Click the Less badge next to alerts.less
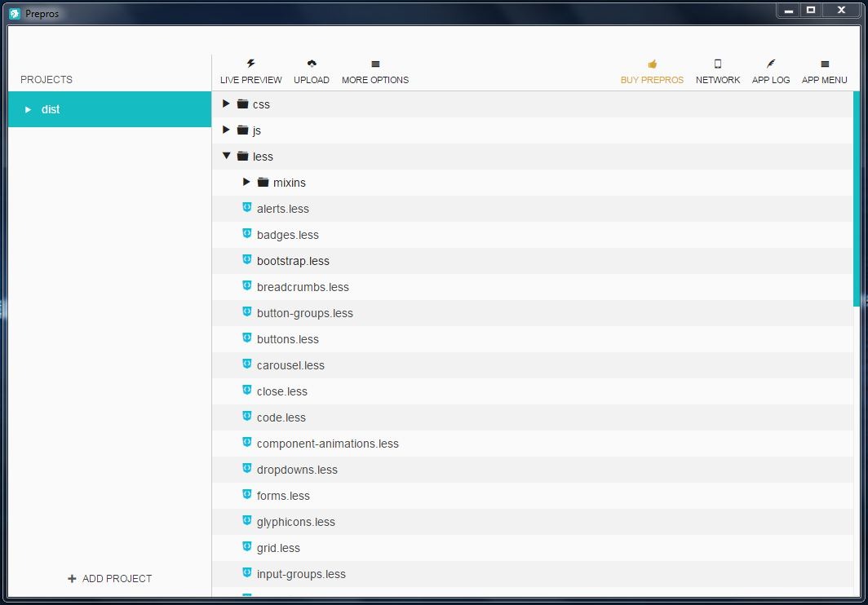The height and width of the screenshot is (605, 868). pyautogui.click(x=246, y=207)
